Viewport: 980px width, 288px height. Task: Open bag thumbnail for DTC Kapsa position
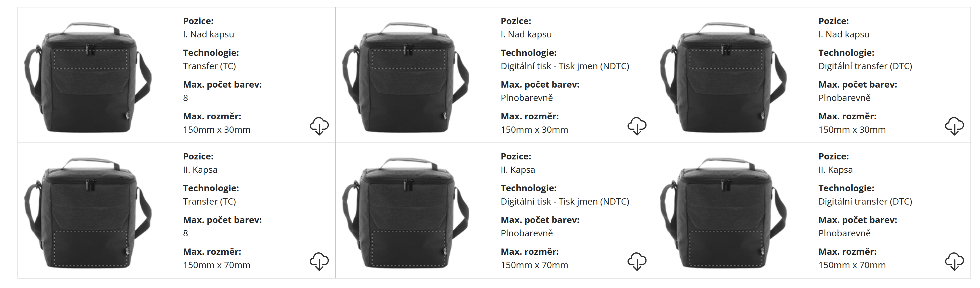(x=723, y=213)
